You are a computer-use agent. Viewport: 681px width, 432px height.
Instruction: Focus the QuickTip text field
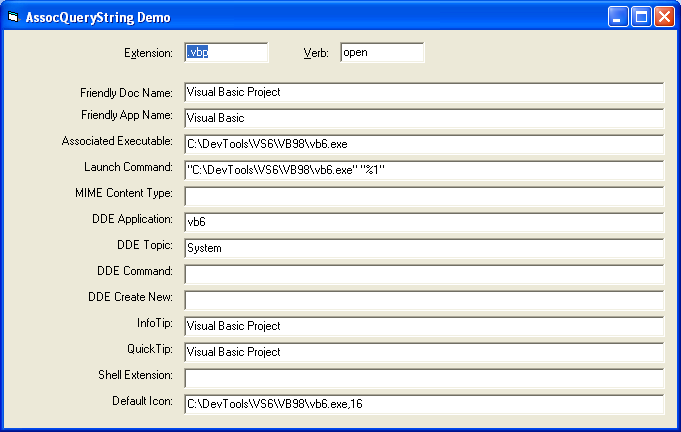[424, 352]
